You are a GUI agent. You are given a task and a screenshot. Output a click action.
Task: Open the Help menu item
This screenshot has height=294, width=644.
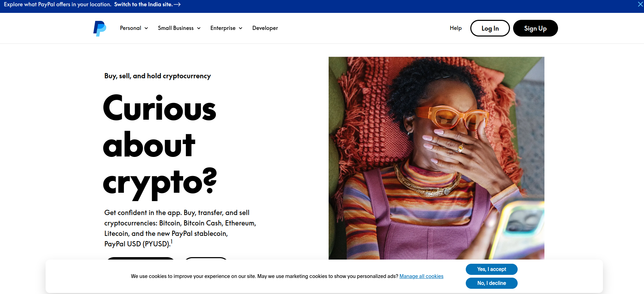pyautogui.click(x=455, y=28)
